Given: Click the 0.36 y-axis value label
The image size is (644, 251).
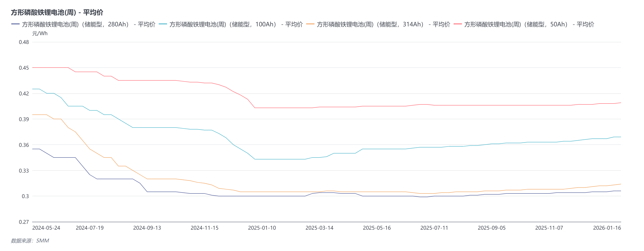Looking at the screenshot, I should 24,145.
